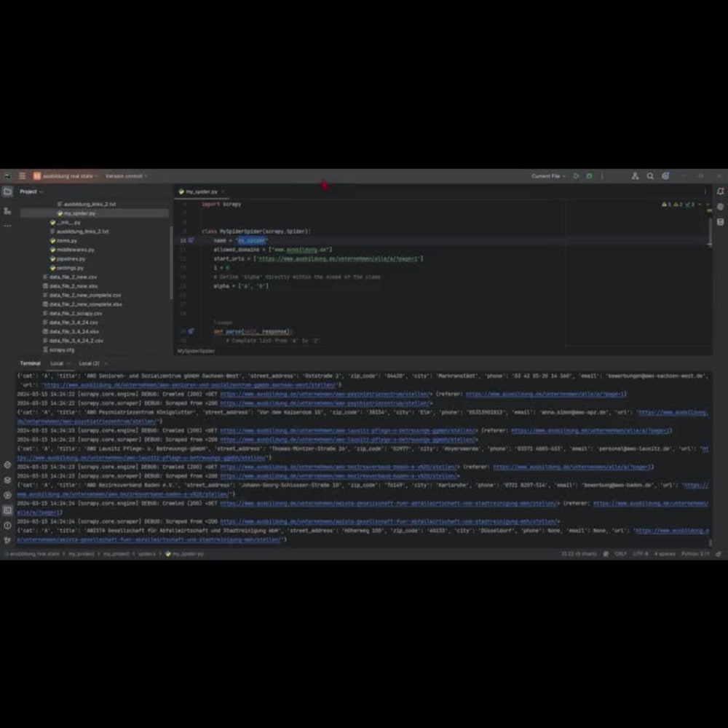The image size is (728, 728).
Task: Start debugging with the green bug icon
Action: coord(589,176)
